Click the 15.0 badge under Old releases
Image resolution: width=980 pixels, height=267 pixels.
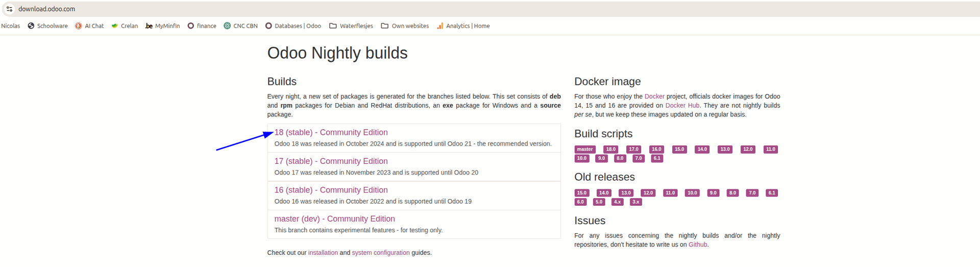coord(582,193)
